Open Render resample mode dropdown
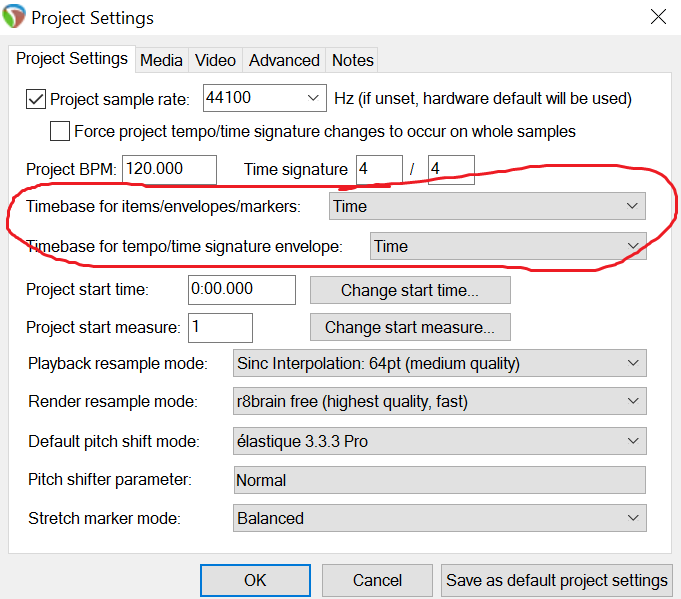Screen dimensions: 681x599 click(439, 402)
